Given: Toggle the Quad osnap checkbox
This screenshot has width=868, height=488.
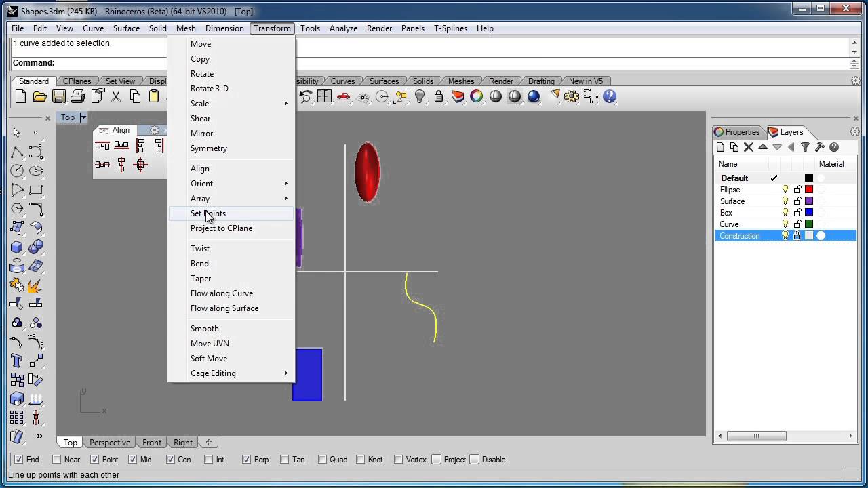Looking at the screenshot, I should tap(323, 460).
